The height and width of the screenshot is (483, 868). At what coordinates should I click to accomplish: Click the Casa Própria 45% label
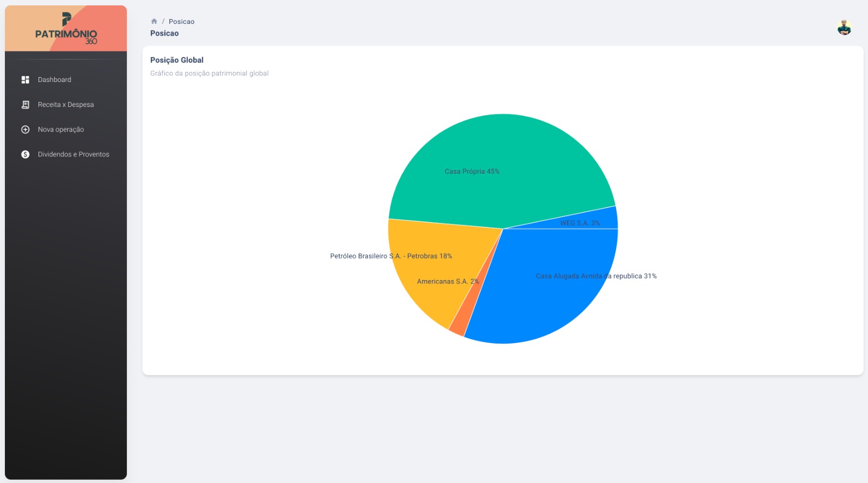click(472, 171)
